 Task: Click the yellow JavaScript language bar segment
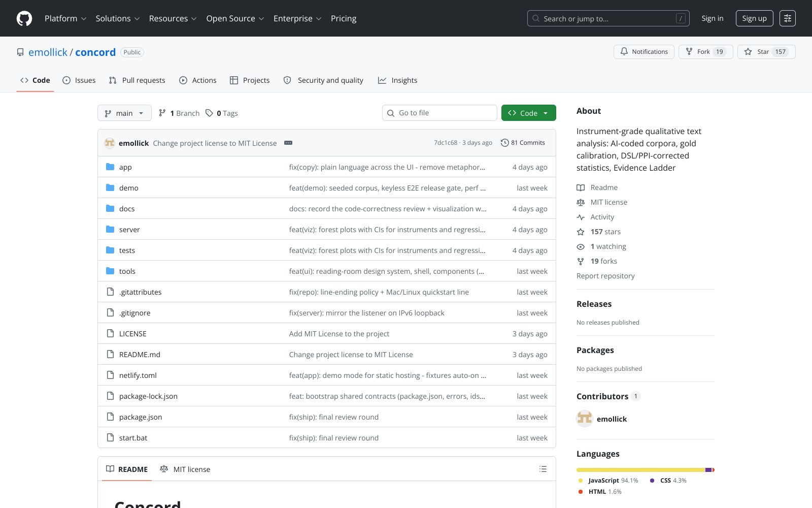pyautogui.click(x=640, y=470)
